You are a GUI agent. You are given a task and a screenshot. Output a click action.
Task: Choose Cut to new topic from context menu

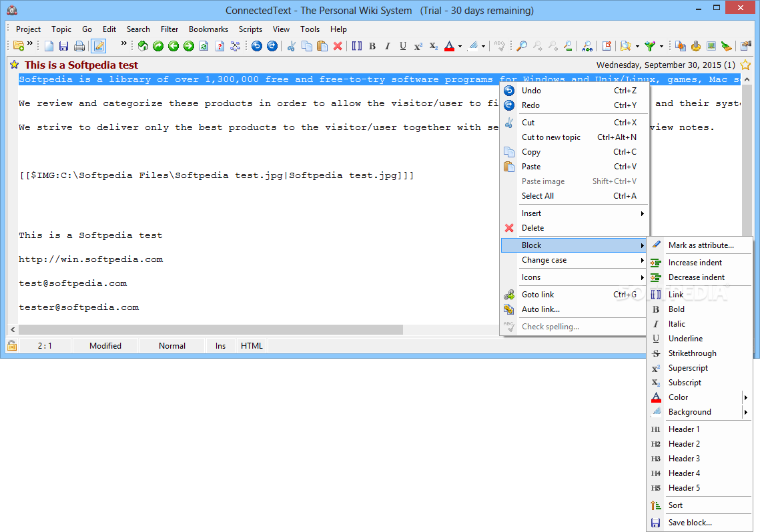574,137
